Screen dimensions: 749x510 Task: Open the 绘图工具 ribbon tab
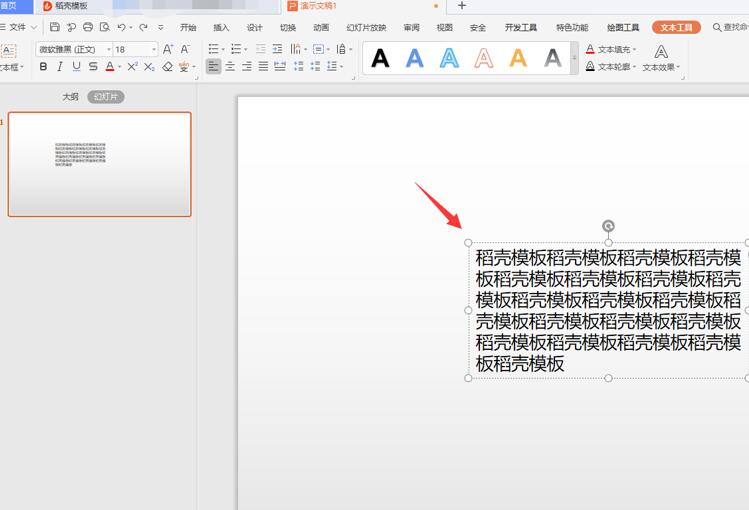(623, 28)
